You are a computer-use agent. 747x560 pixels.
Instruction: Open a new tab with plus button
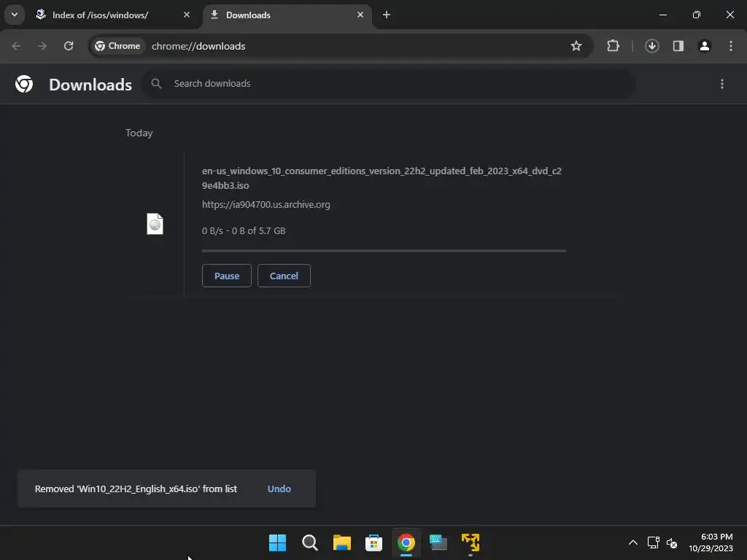pyautogui.click(x=387, y=15)
